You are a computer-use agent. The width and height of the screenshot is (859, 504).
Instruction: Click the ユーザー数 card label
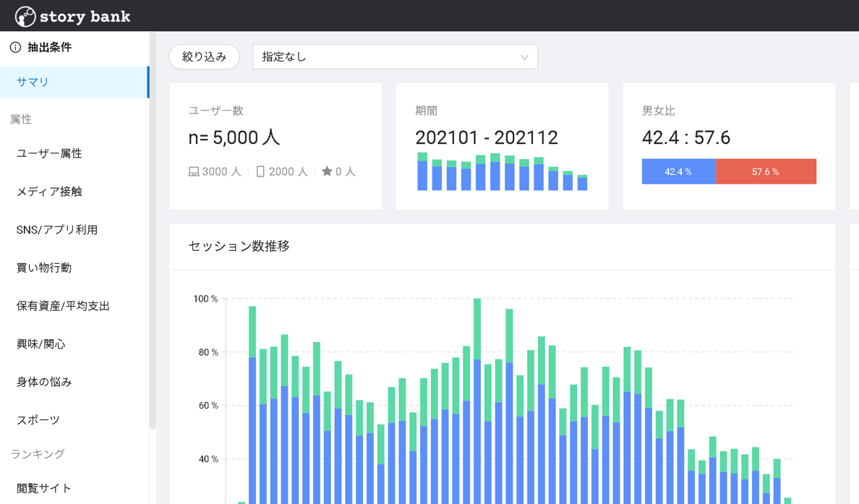click(x=216, y=111)
